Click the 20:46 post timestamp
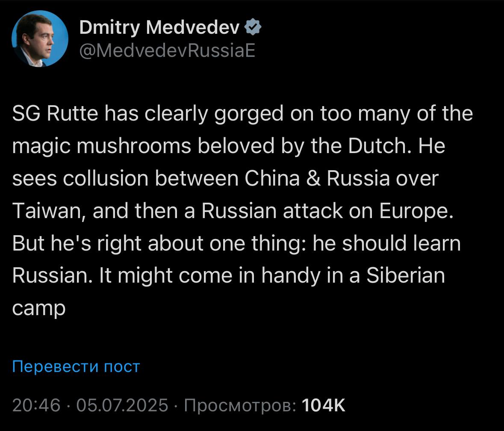 (36, 405)
